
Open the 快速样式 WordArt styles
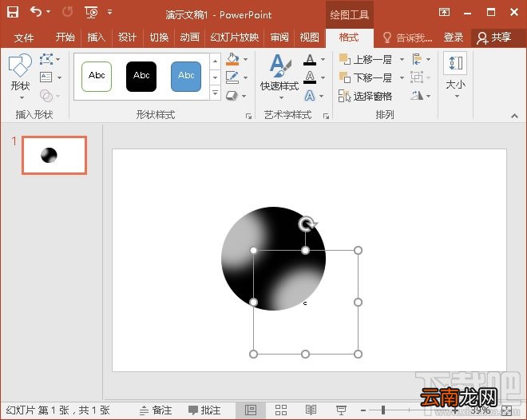tap(279, 77)
